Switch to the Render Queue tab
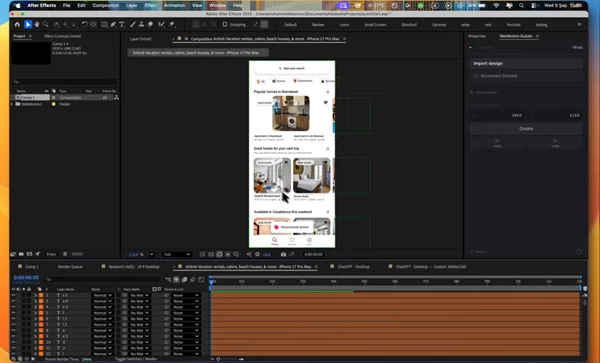Screen dimensions: 600x363 point(70,267)
